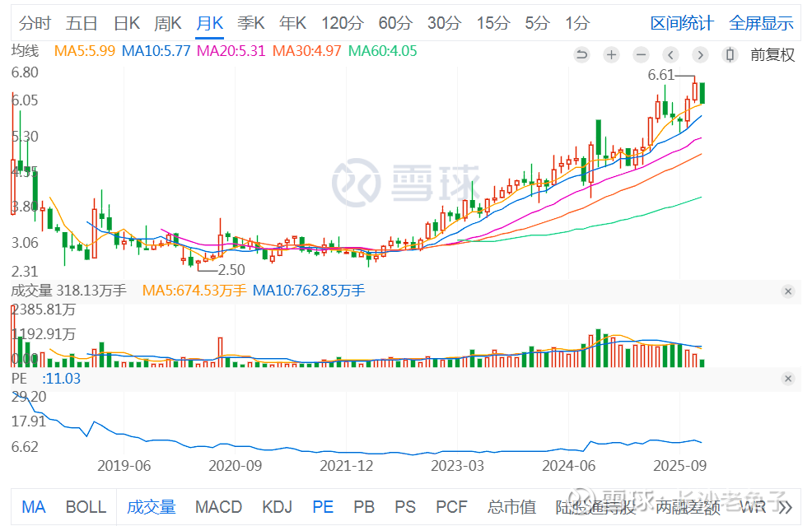Open the 前复权 adjustment dropdown
This screenshot has width=812, height=526.
[x=772, y=55]
